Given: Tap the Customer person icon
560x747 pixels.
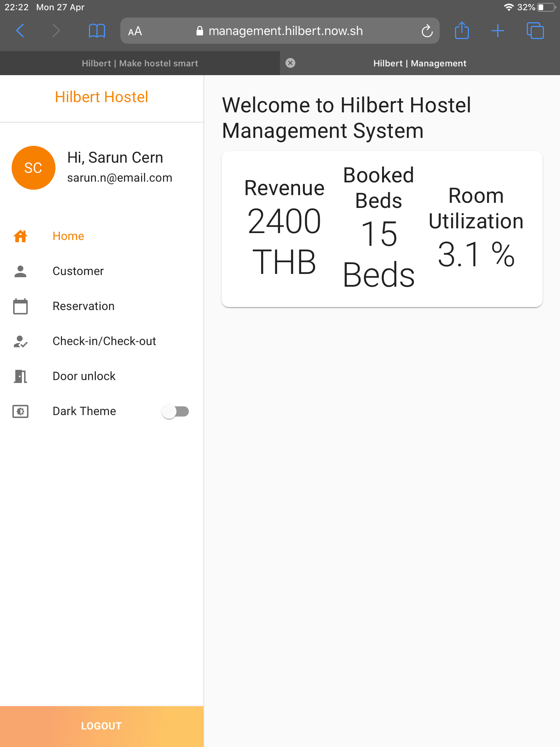Looking at the screenshot, I should pos(20,271).
